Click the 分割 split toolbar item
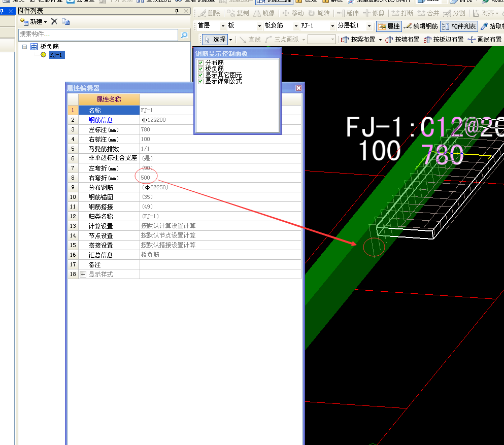This screenshot has width=504, height=445. pos(454,13)
